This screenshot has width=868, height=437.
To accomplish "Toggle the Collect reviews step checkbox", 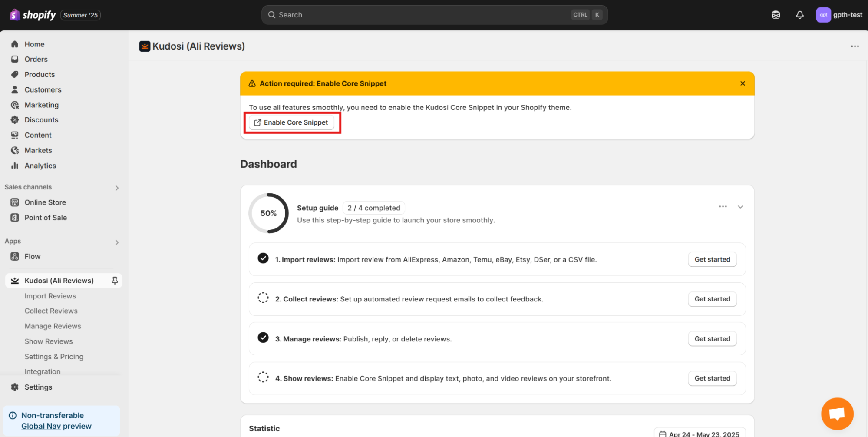I will [263, 298].
